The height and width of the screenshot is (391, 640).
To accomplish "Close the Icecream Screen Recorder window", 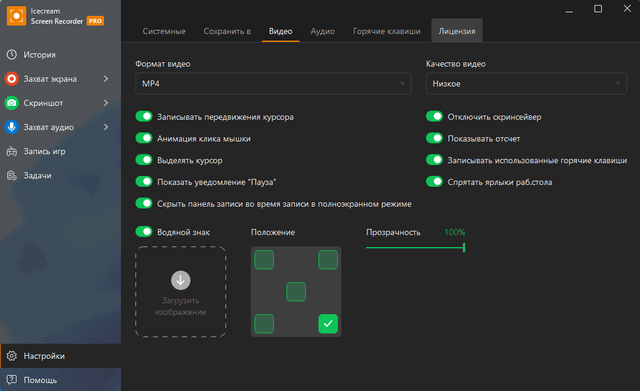I will pyautogui.click(x=627, y=8).
